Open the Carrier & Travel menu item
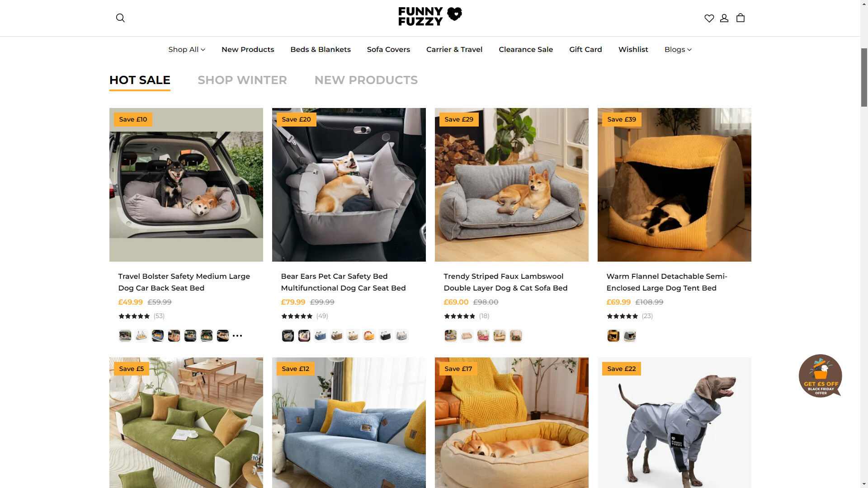Screen dimensions: 868x488 (454, 50)
